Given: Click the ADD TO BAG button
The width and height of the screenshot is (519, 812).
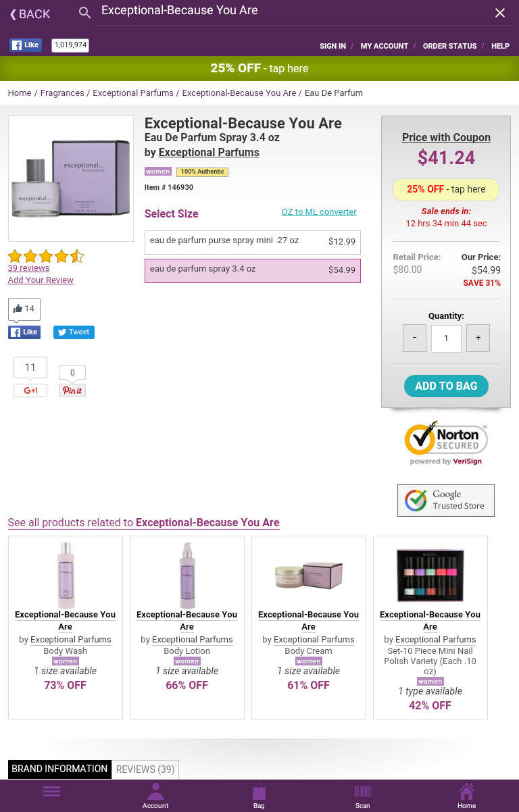Looking at the screenshot, I should point(446,386).
